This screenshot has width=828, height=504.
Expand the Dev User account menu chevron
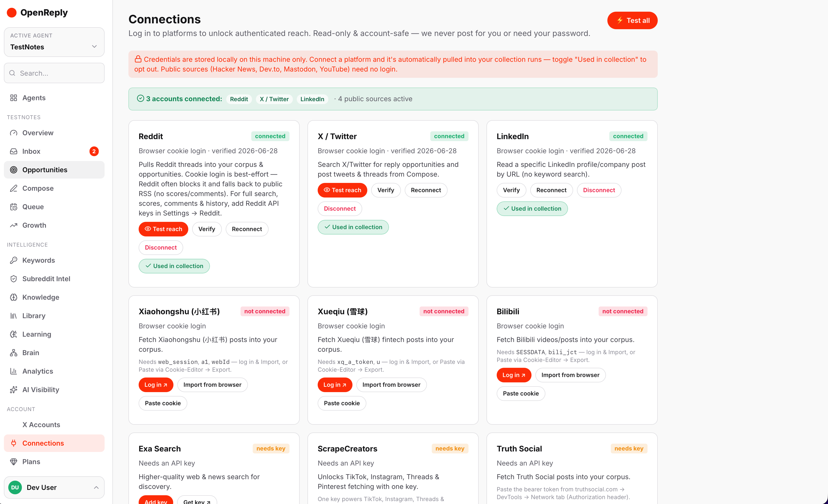click(96, 487)
